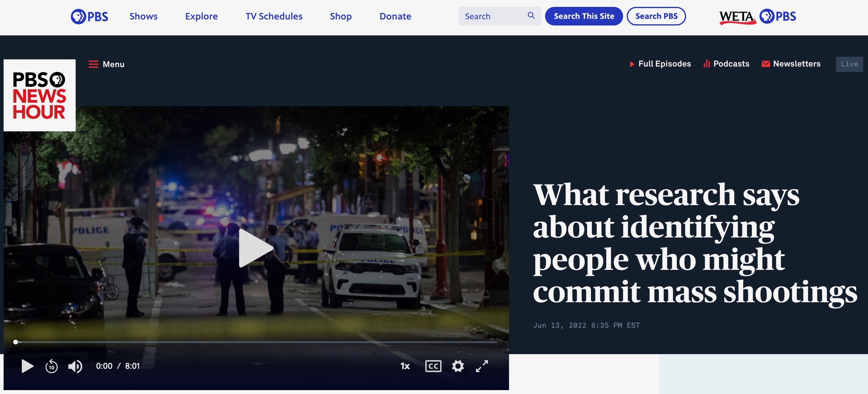Open video settings gear
The height and width of the screenshot is (394, 868).
click(x=458, y=366)
